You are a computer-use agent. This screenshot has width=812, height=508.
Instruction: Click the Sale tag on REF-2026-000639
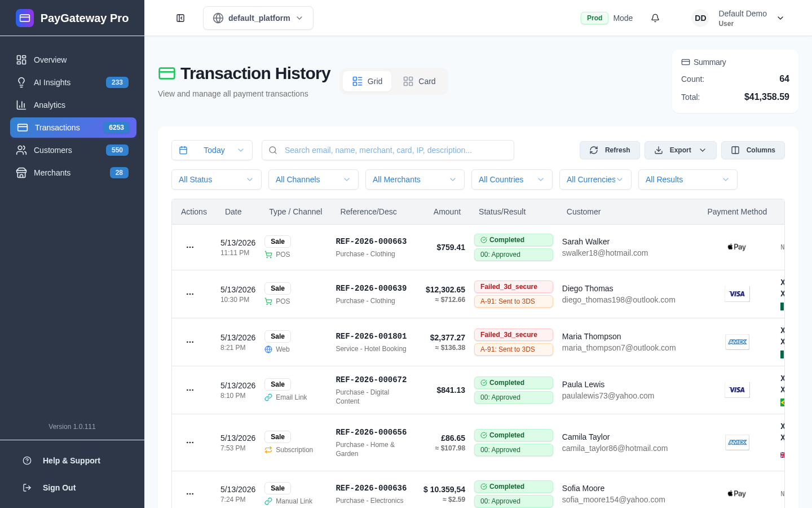tap(277, 288)
